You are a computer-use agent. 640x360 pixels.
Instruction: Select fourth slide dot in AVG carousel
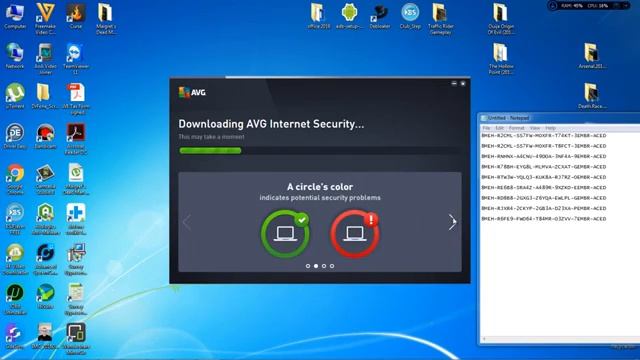pyautogui.click(x=332, y=266)
